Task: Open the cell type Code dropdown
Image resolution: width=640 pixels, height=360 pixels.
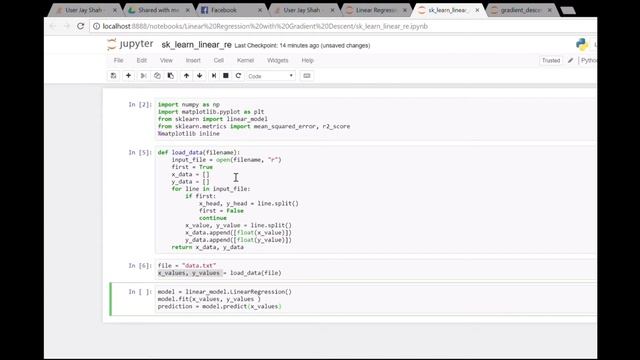Action: [x=271, y=76]
